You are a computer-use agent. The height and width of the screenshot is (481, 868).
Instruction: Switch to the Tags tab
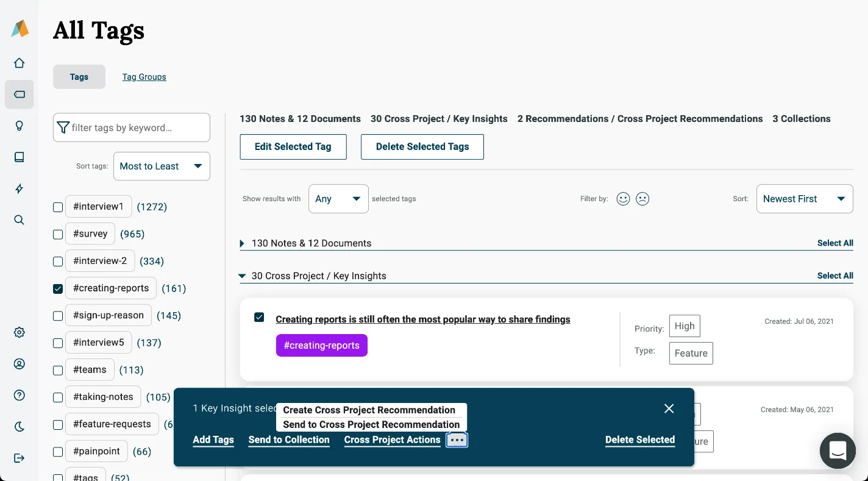tap(79, 77)
